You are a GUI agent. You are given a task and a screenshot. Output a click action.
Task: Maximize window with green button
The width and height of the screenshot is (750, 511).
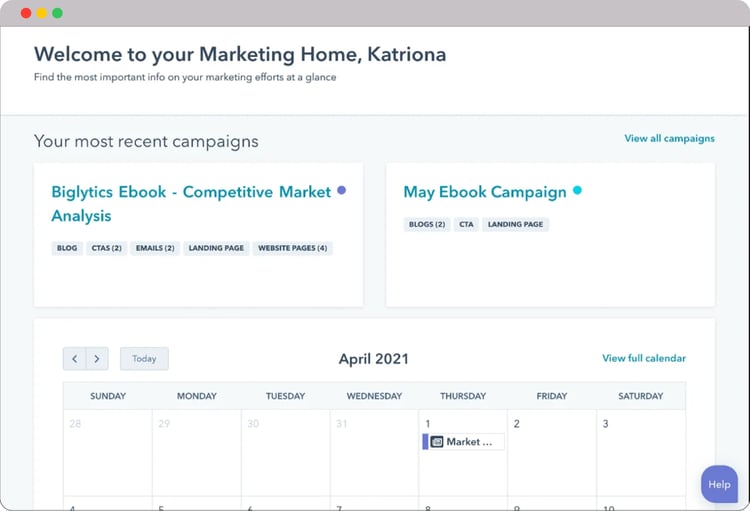pyautogui.click(x=57, y=13)
